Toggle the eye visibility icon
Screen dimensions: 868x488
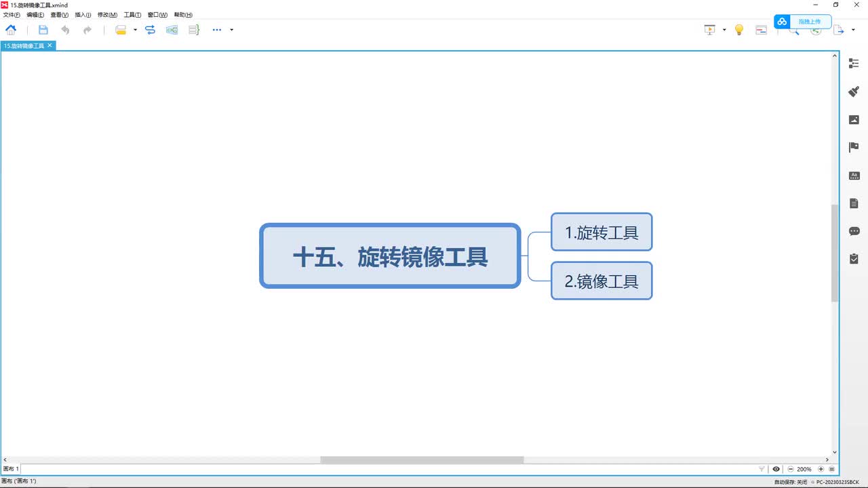776,469
